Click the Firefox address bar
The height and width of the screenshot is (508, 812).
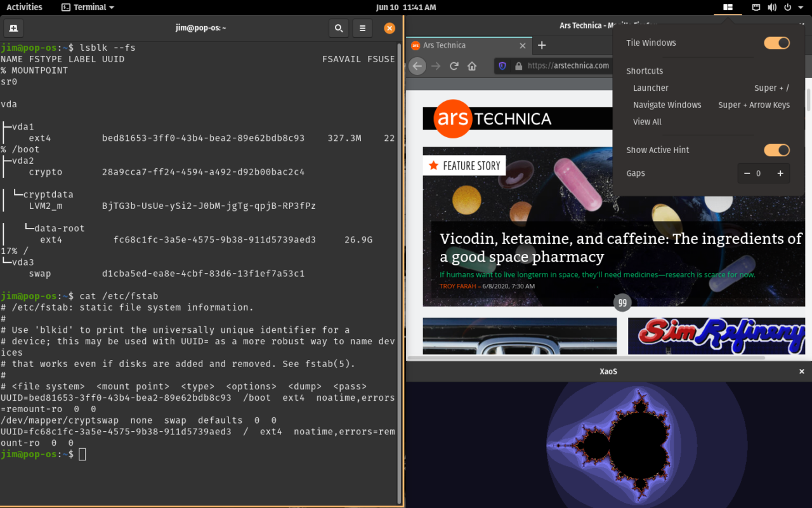click(571, 65)
